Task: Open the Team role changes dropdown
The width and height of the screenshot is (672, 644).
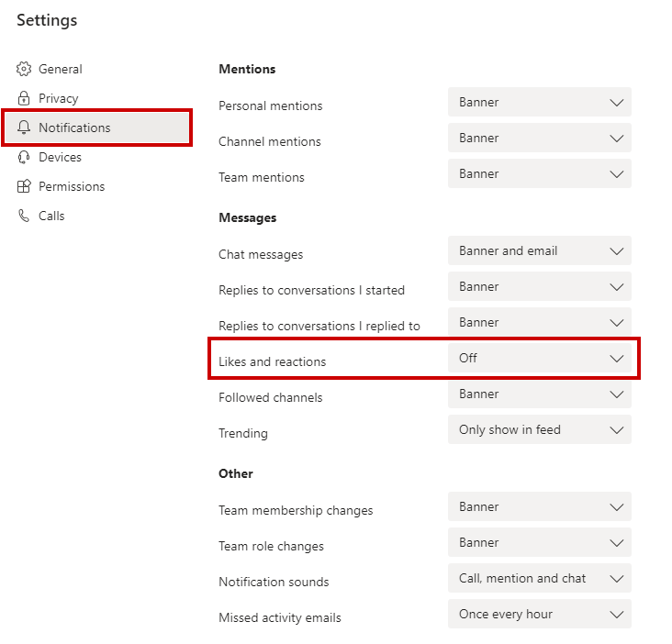Action: coord(539,543)
